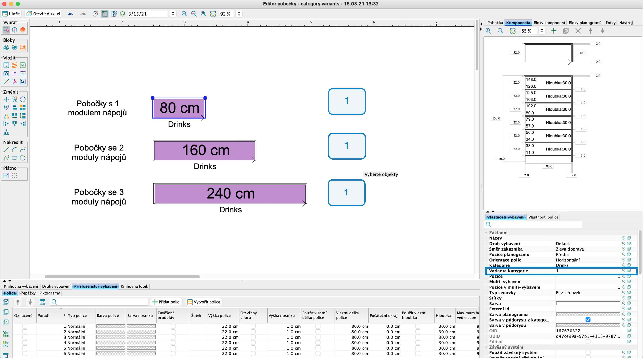Toggle the dotted grid icon under Plátno
The width and height of the screenshot is (644, 359).
(15, 176)
